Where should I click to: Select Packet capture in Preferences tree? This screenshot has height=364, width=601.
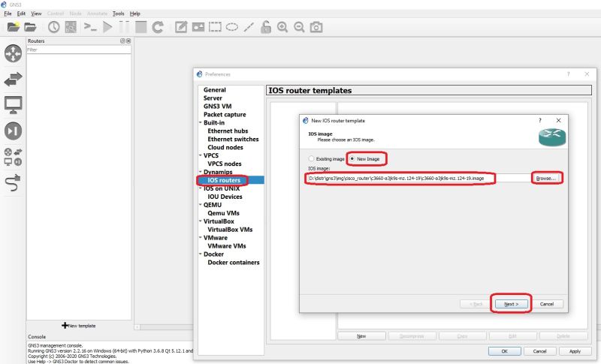(x=225, y=114)
